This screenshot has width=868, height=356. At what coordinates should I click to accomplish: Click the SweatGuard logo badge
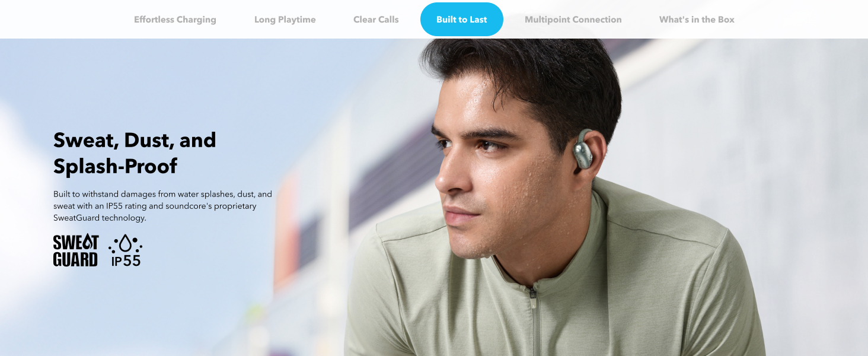(x=76, y=250)
